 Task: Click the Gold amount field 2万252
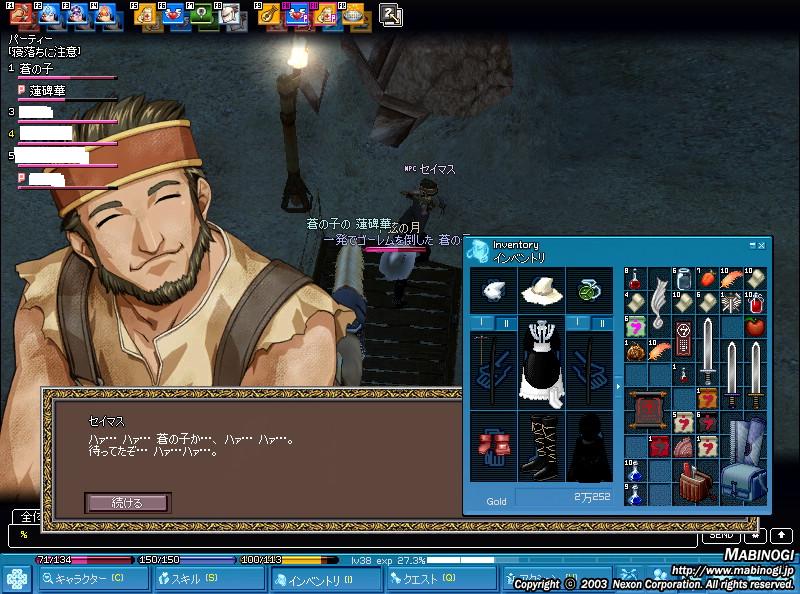564,497
